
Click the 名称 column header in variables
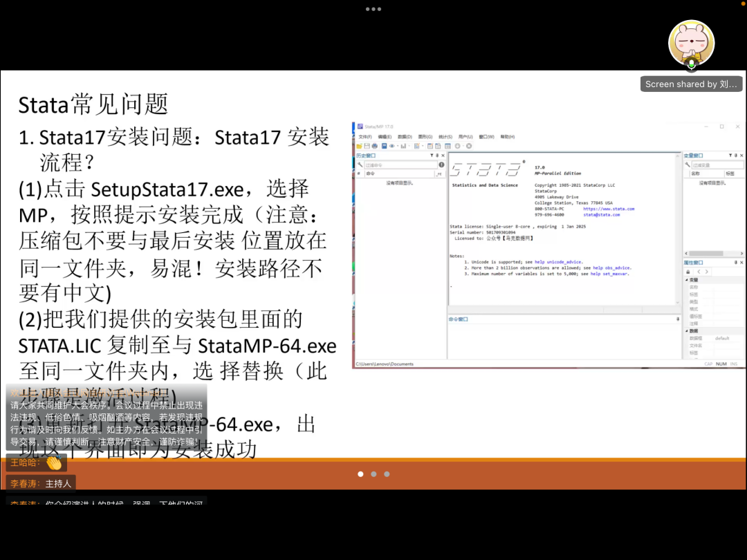point(707,174)
